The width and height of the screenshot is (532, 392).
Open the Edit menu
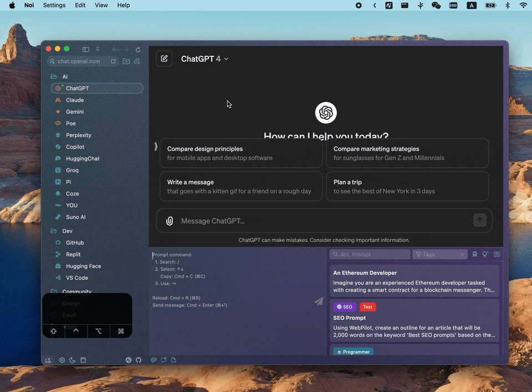(x=80, y=5)
